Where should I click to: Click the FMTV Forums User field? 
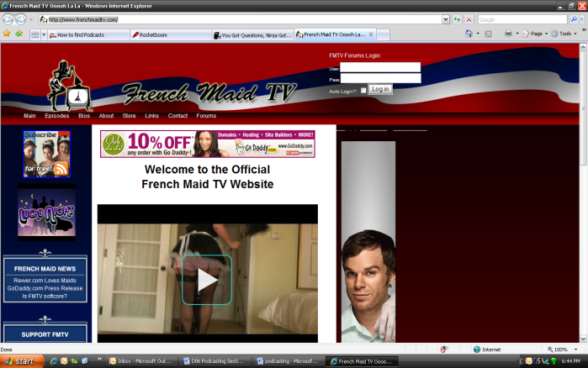(380, 67)
